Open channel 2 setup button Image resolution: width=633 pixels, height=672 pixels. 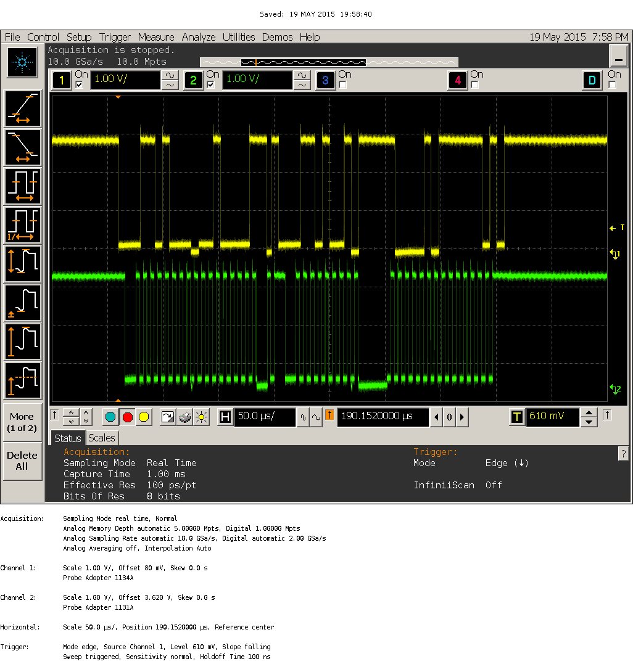tap(194, 80)
